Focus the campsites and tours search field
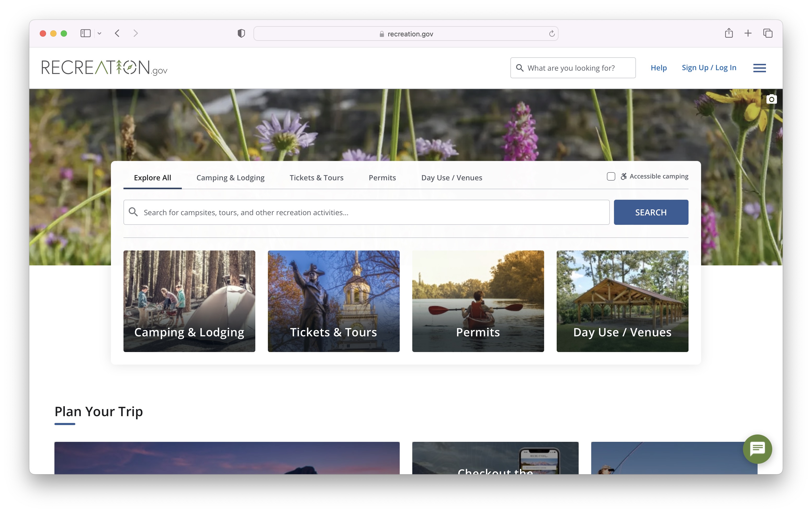Image resolution: width=812 pixels, height=513 pixels. (x=371, y=213)
